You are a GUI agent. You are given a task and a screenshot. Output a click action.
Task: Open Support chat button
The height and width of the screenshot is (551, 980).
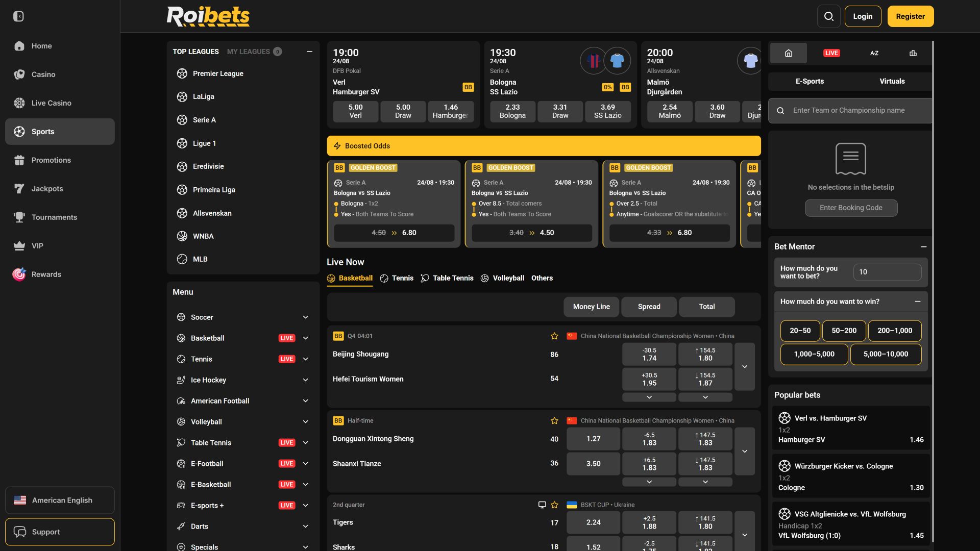pos(60,532)
